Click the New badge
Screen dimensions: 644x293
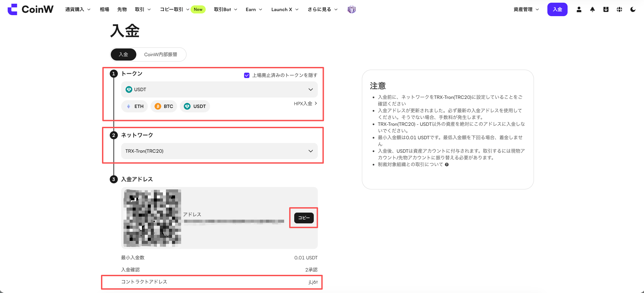point(198,9)
